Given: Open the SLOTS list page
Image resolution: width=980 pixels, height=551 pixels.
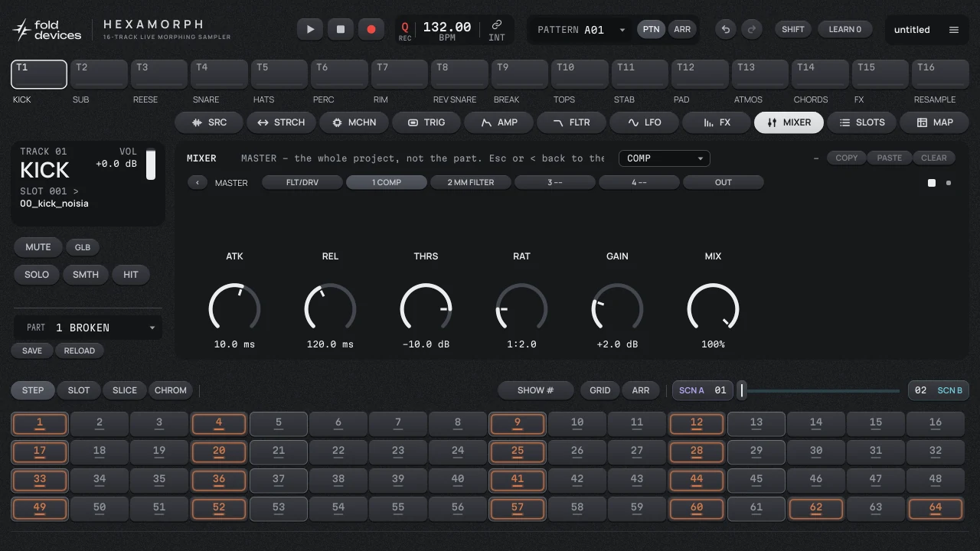Looking at the screenshot, I should click(861, 122).
